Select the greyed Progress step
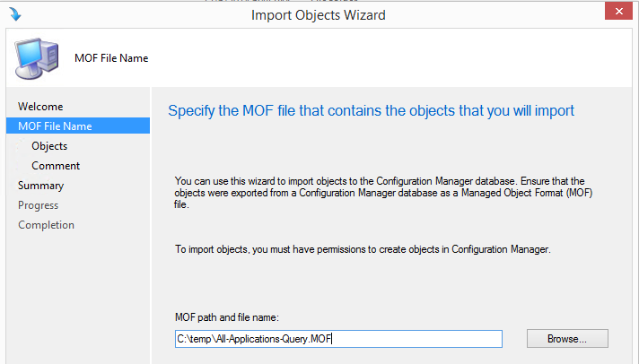This screenshot has height=364, width=639. click(39, 205)
